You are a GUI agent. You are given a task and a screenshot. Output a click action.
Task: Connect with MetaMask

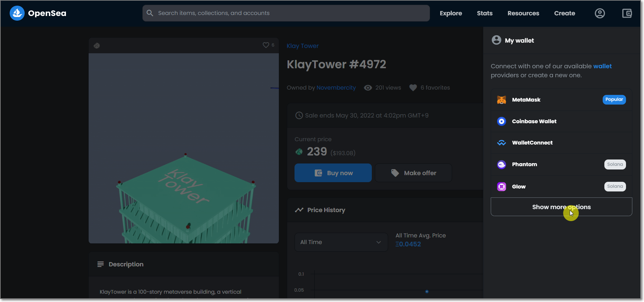pyautogui.click(x=561, y=100)
